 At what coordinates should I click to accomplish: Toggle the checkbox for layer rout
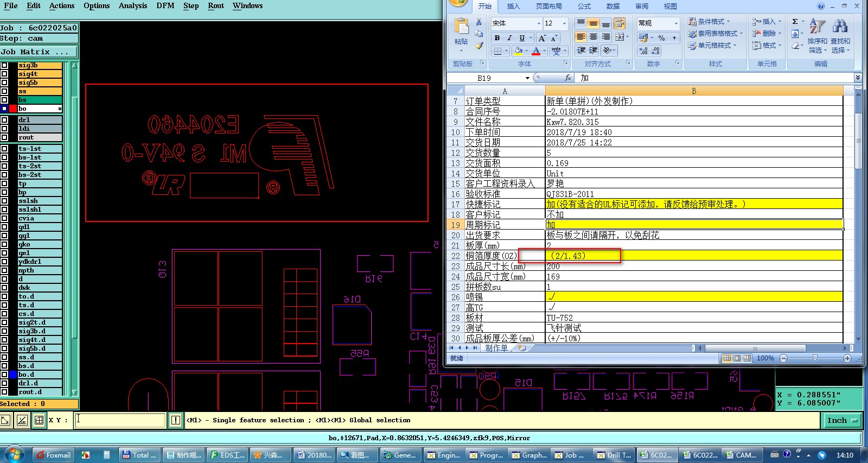pos(4,137)
